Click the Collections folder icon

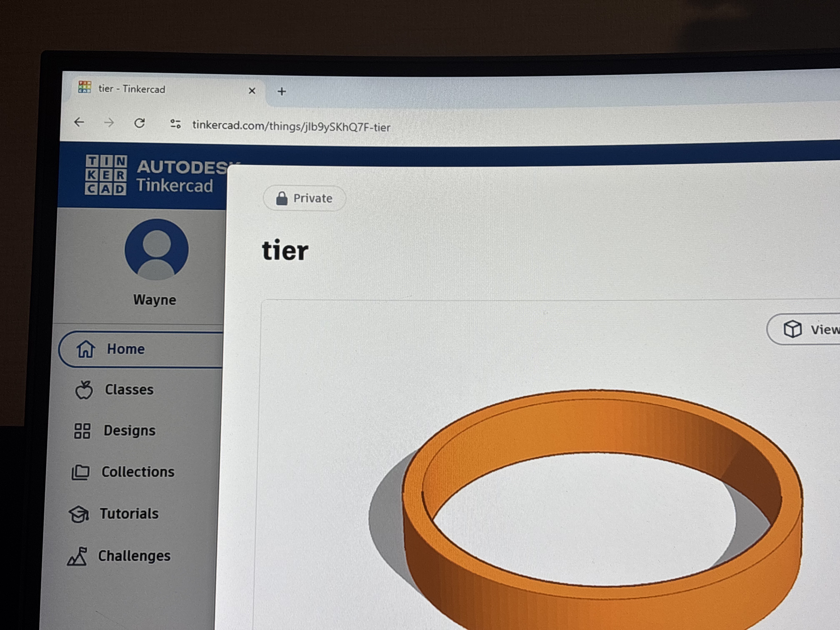click(80, 472)
